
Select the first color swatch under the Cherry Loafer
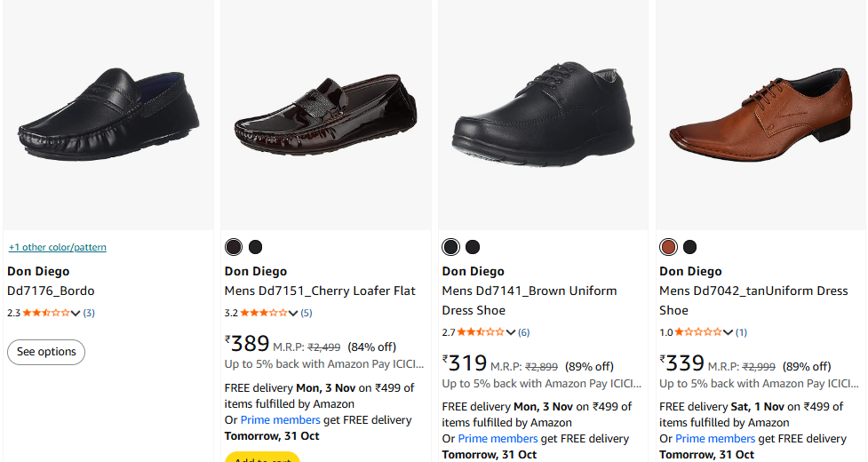[234, 247]
